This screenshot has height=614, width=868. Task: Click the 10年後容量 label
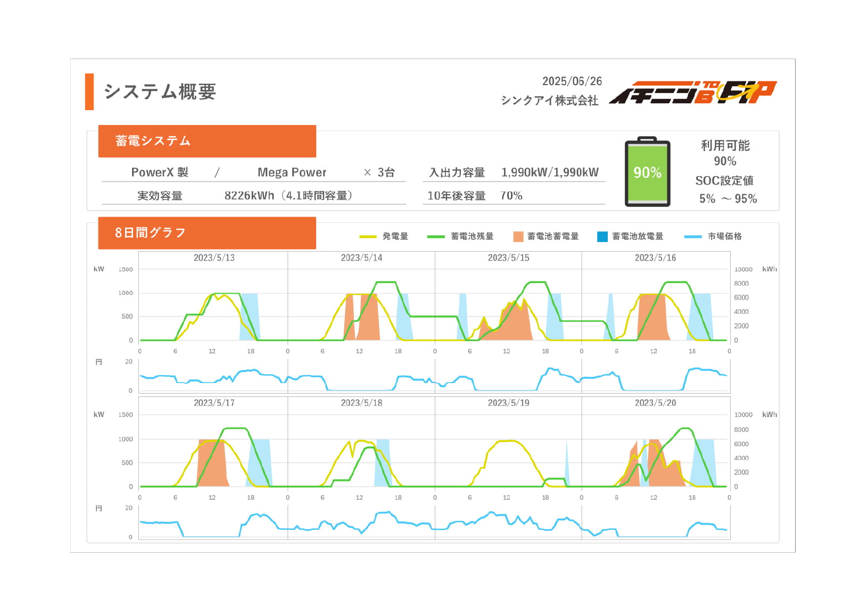[457, 196]
